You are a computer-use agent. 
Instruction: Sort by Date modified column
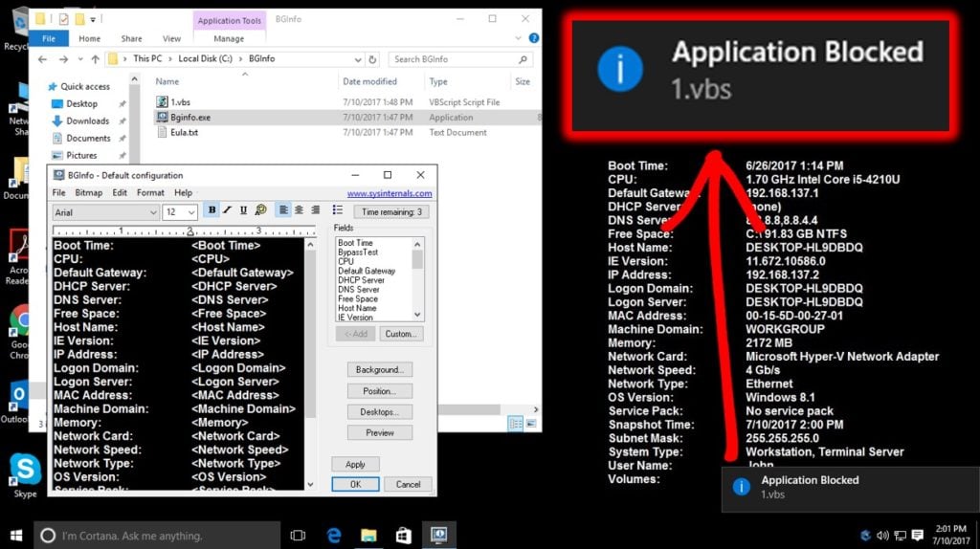[369, 82]
